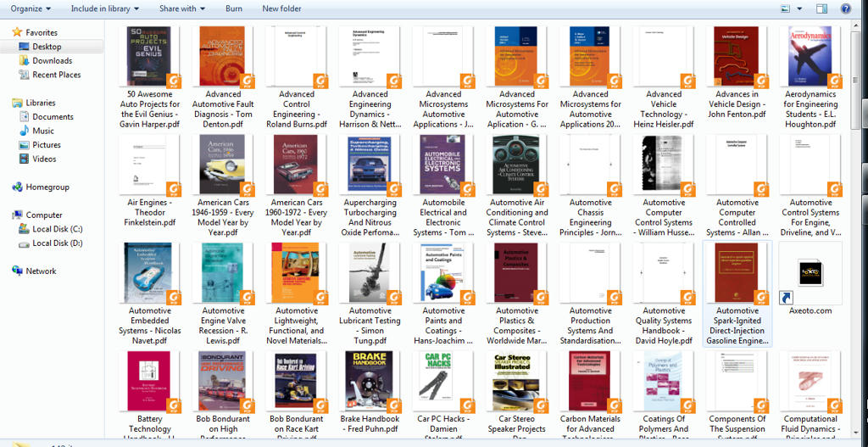Open the Axeoto.com shortcut icon
This screenshot has width=868, height=447.
(x=811, y=274)
